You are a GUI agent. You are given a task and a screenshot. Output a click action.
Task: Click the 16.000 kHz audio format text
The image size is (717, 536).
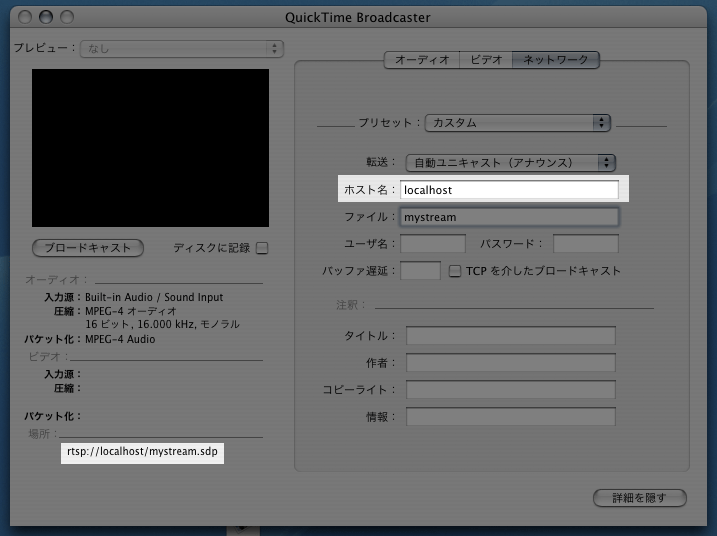162,324
